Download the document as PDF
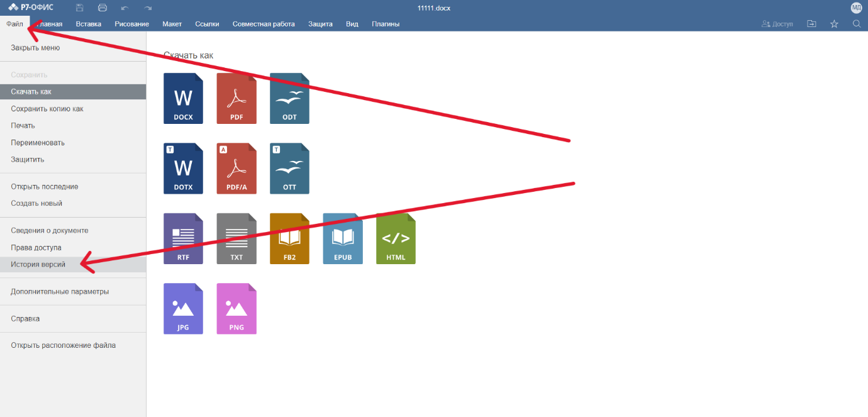868x417 pixels. pos(236,98)
